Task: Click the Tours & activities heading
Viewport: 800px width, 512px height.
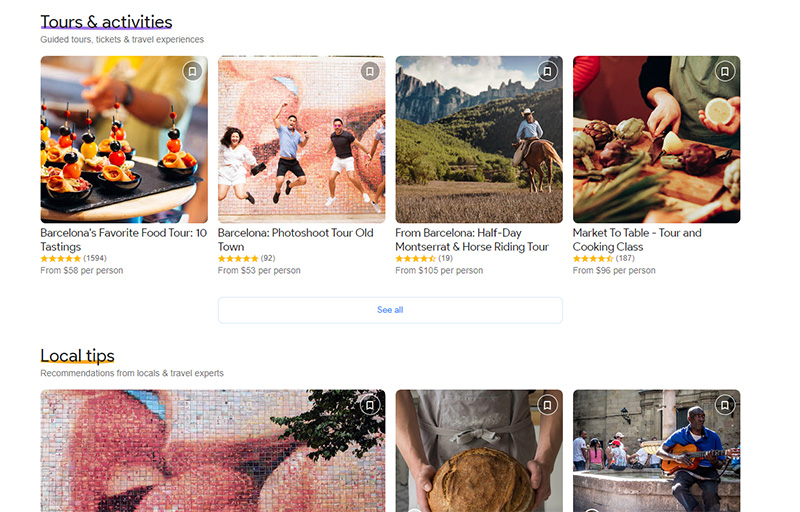Action: 106,22
